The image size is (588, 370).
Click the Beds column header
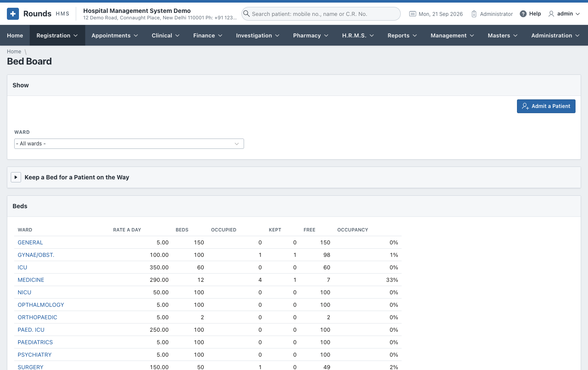point(182,230)
